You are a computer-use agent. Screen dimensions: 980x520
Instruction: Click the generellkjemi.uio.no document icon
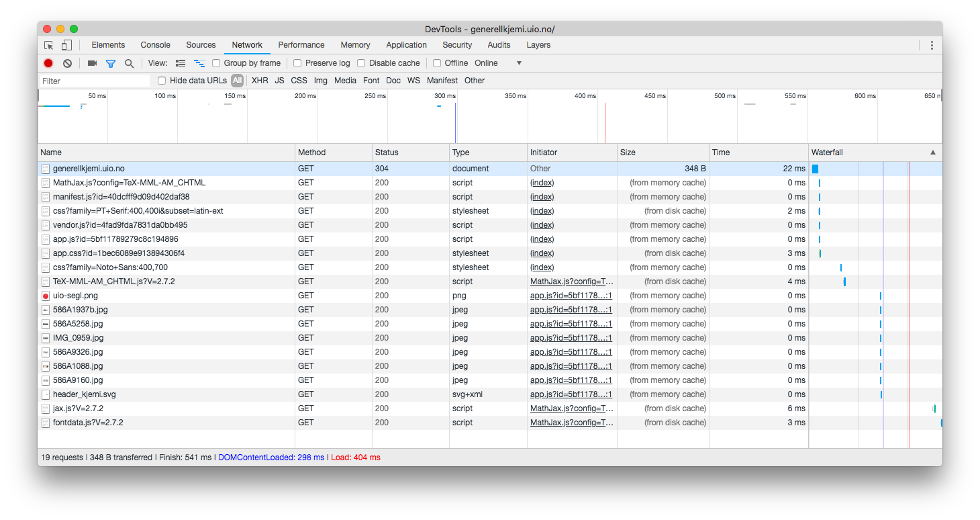(46, 169)
